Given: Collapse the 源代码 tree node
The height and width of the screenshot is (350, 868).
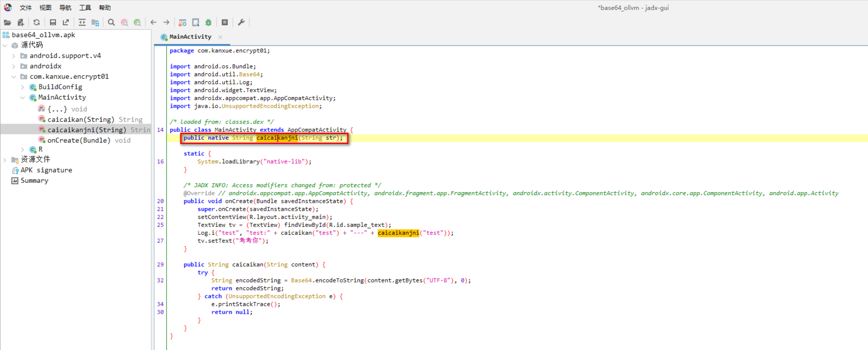Looking at the screenshot, I should click(x=5, y=45).
